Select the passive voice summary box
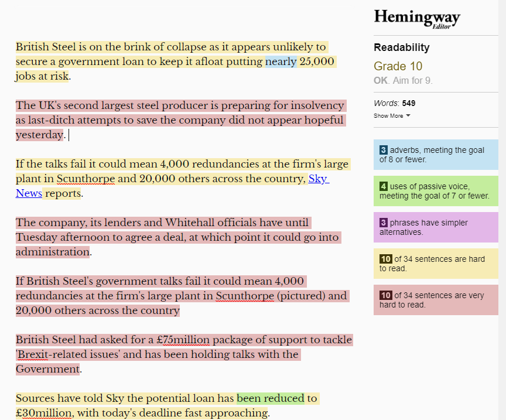 tap(436, 191)
